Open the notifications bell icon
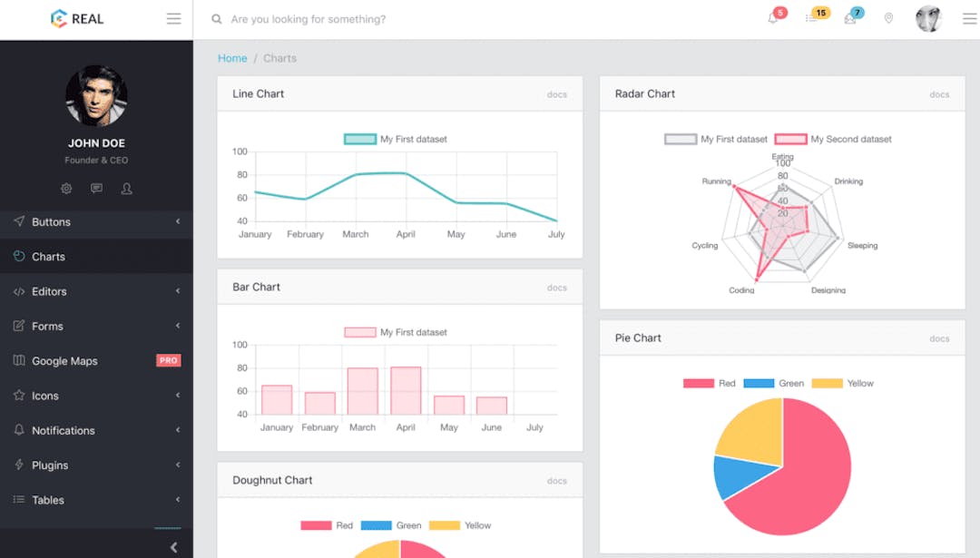This screenshot has width=980, height=558. pos(772,18)
